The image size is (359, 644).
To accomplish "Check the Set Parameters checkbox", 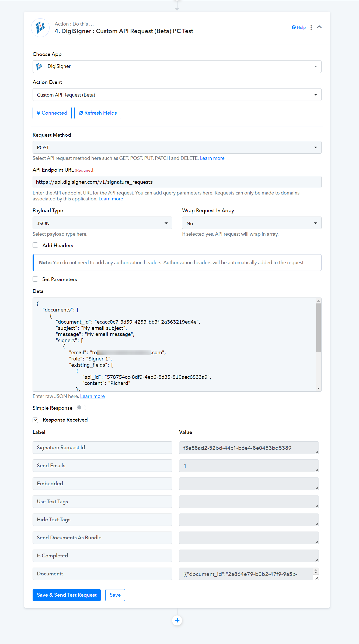I will click(x=35, y=279).
